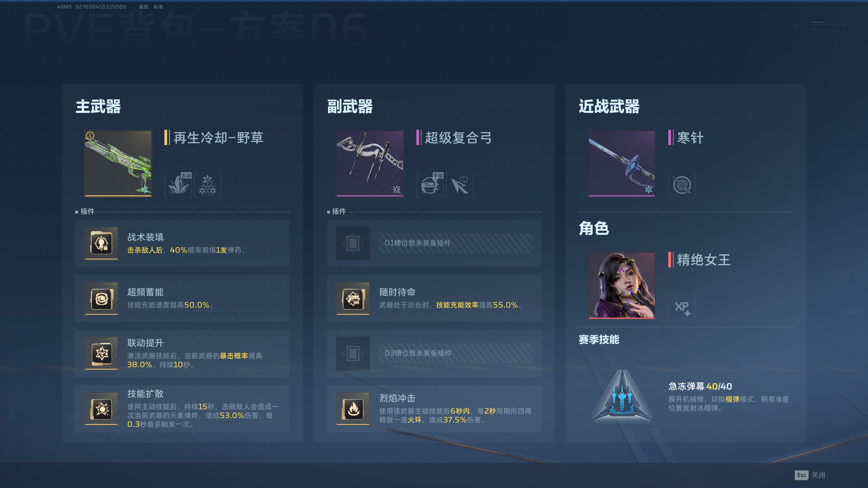
Task: Open the 超级复合弓 weapon thumbnail
Action: [370, 163]
